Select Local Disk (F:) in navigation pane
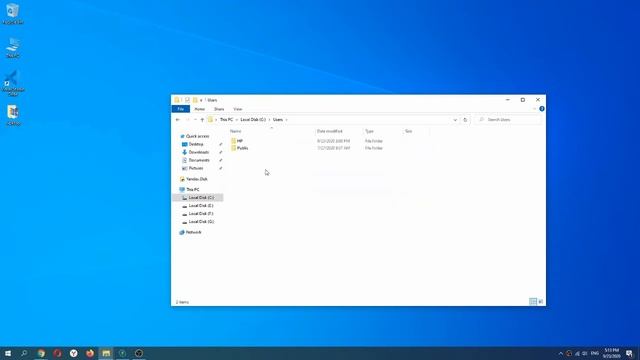 201,213
